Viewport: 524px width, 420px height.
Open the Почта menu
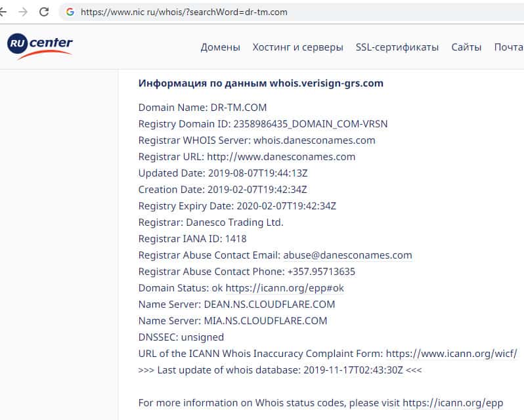pyautogui.click(x=509, y=47)
